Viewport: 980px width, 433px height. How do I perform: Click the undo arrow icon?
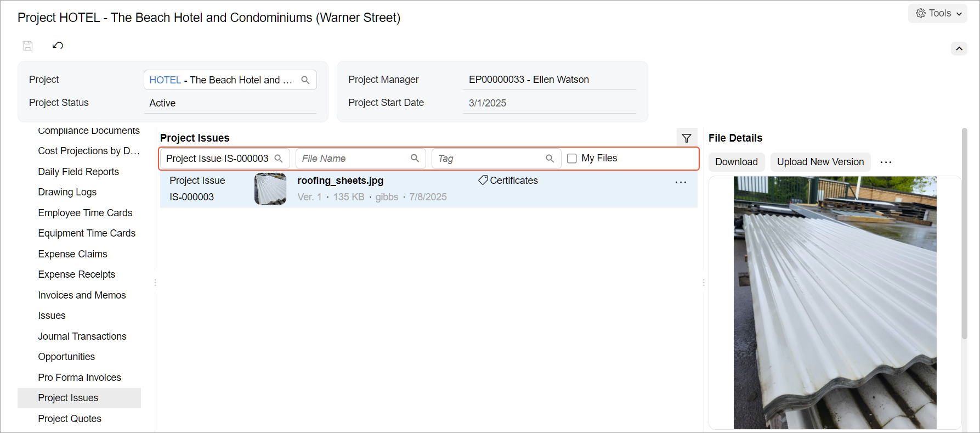[x=58, y=46]
